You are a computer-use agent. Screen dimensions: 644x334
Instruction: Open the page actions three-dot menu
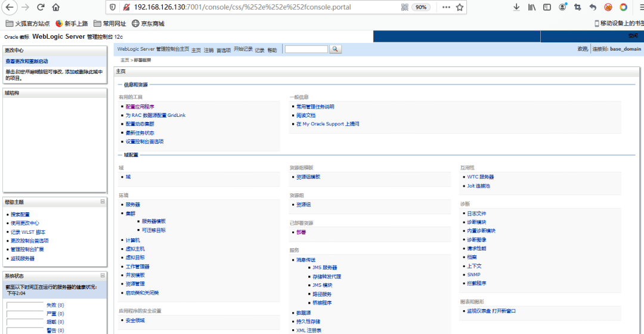pyautogui.click(x=444, y=7)
